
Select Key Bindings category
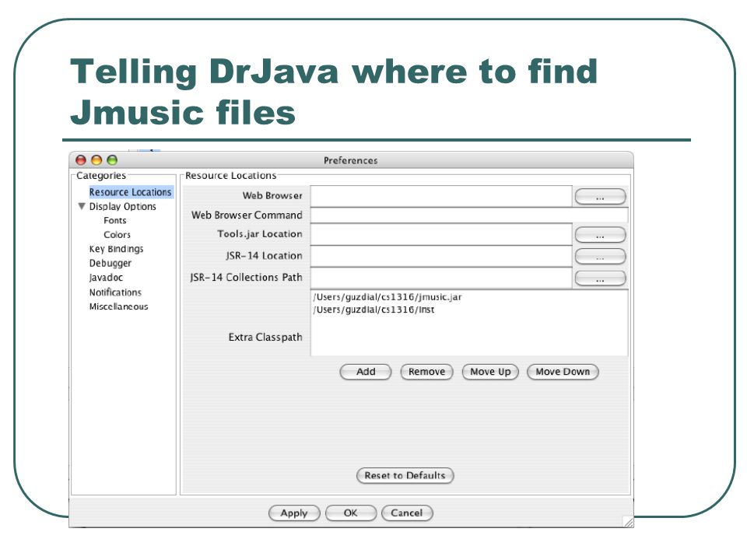coord(116,249)
